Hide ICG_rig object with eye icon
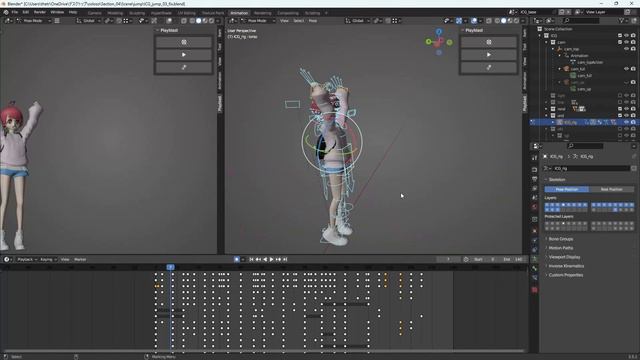Viewport: 640px width, 360px height. click(x=627, y=122)
